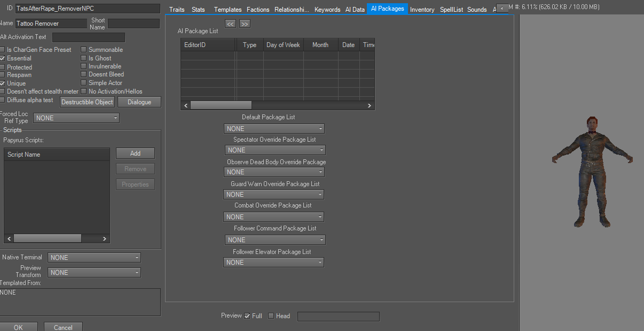Click Add to attach Papyrus script
This screenshot has width=644, height=331.
136,153
